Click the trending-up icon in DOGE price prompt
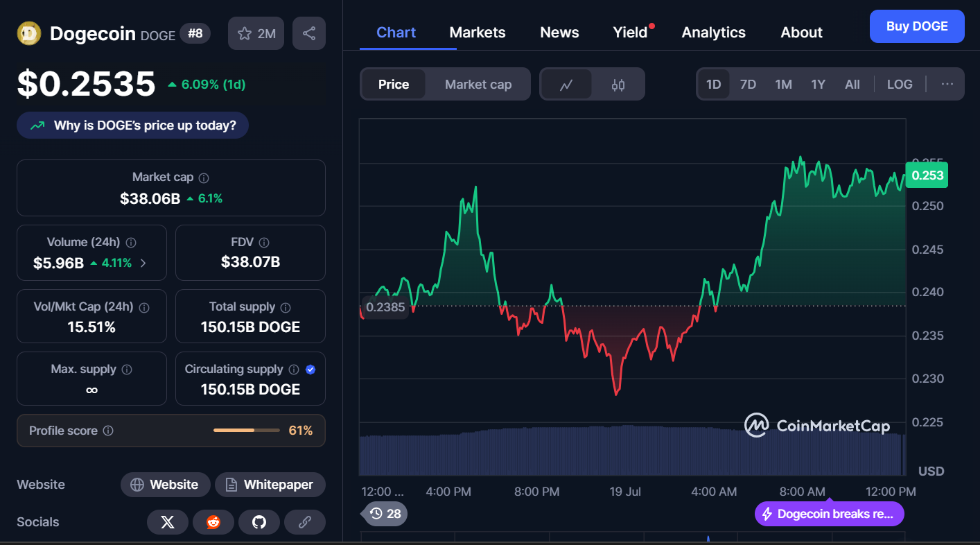 [x=37, y=126]
